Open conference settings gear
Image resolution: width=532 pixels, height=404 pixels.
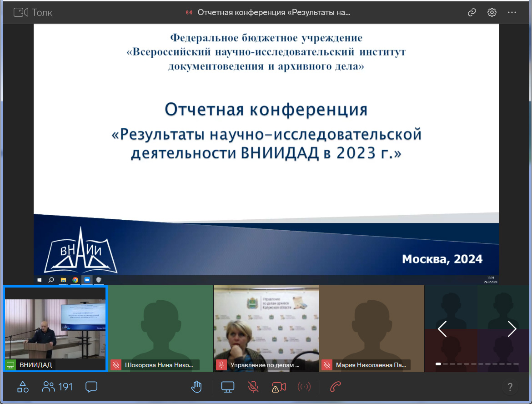point(492,12)
